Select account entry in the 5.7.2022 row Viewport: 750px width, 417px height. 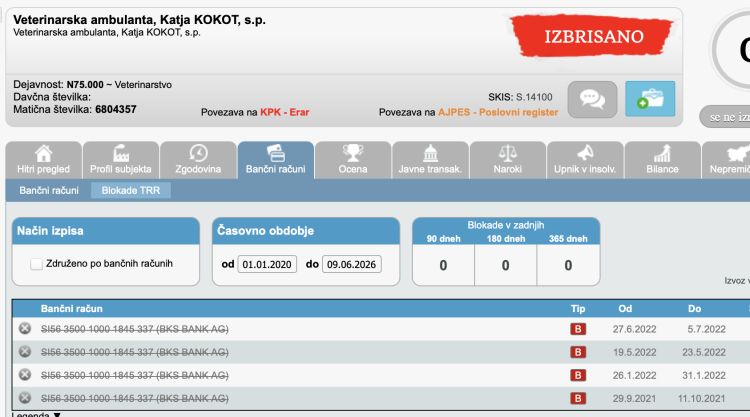point(135,329)
